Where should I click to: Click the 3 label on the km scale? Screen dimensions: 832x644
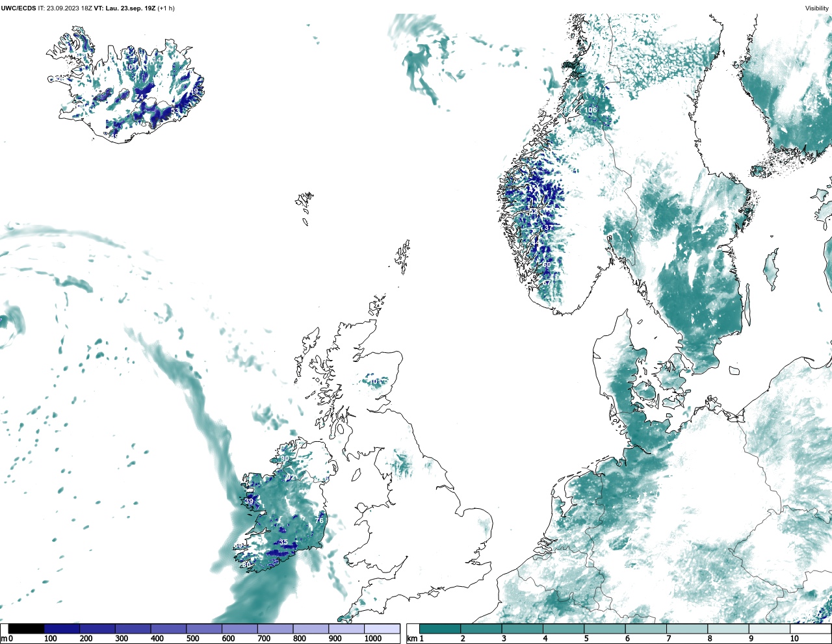[504, 639]
